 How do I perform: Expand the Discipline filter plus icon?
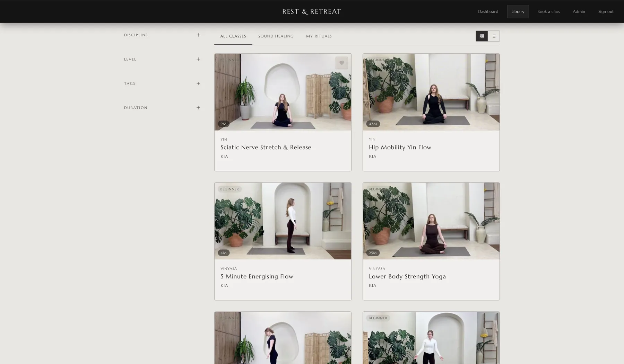pos(198,35)
